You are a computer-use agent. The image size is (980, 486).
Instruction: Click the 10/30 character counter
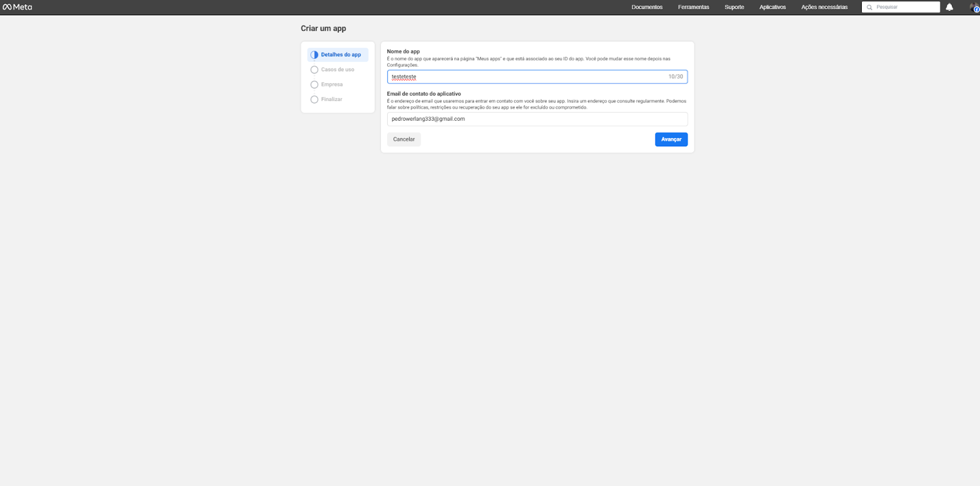coord(676,77)
